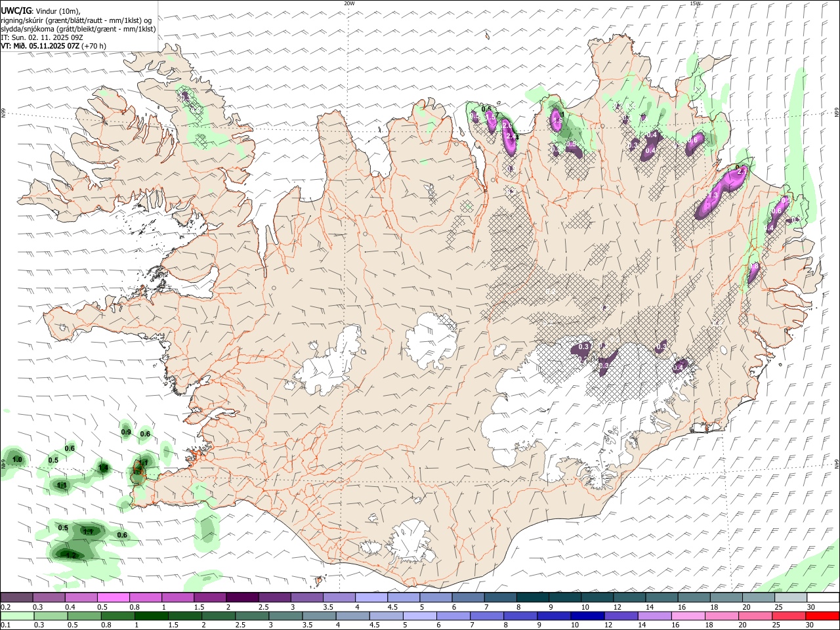Click the '(+70 h)' forecast offset text
Viewport: 840px width, 630px height.
point(94,46)
